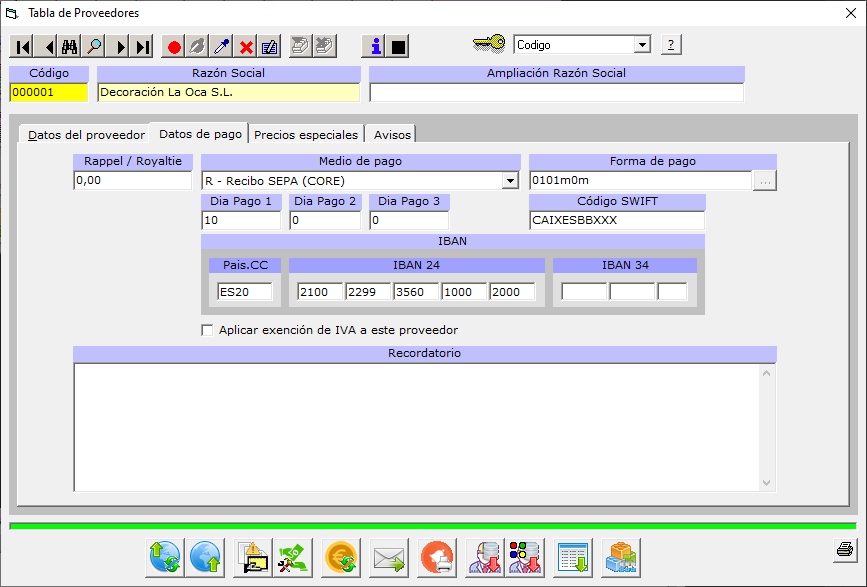Image resolution: width=867 pixels, height=587 pixels.
Task: Open the Precios especiales tab
Action: pyautogui.click(x=305, y=135)
